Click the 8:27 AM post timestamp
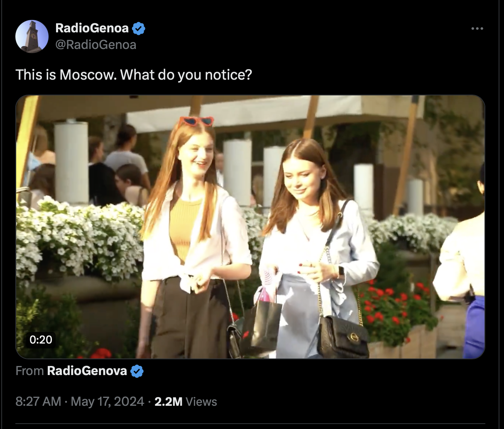The image size is (504, 429). point(38,402)
